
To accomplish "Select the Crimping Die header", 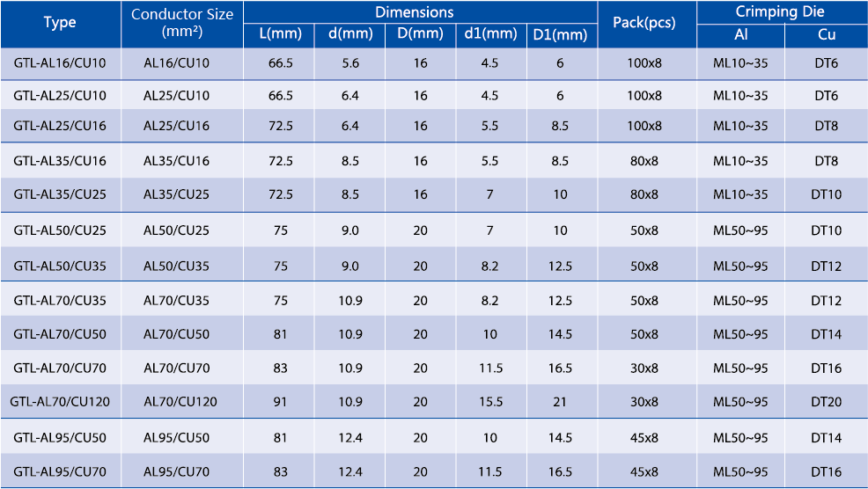I will (x=782, y=12).
